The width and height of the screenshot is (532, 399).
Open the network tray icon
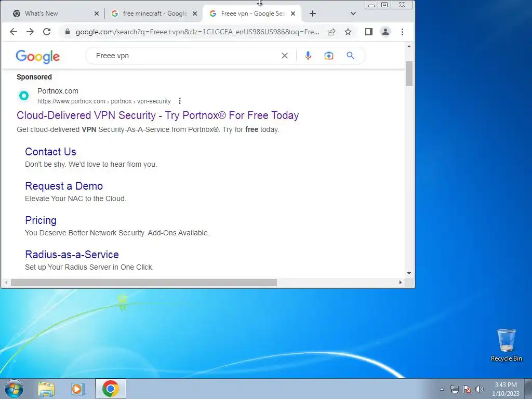point(454,389)
